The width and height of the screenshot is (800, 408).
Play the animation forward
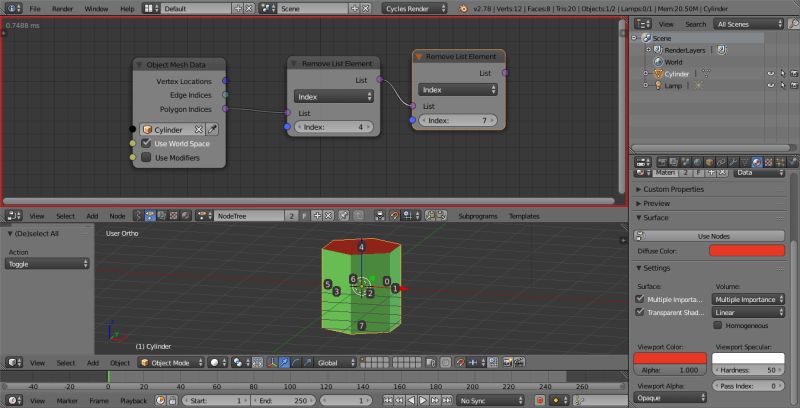click(x=423, y=401)
